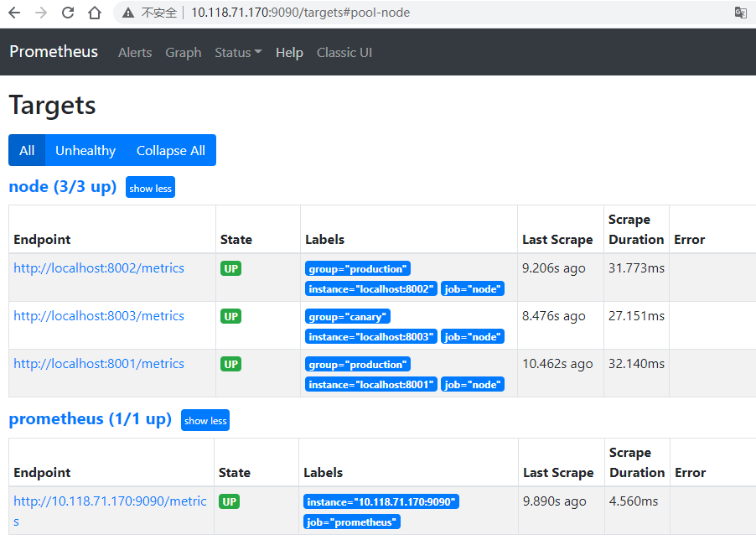Switch to Classic UI
Image resolution: width=756 pixels, height=545 pixels.
click(344, 52)
